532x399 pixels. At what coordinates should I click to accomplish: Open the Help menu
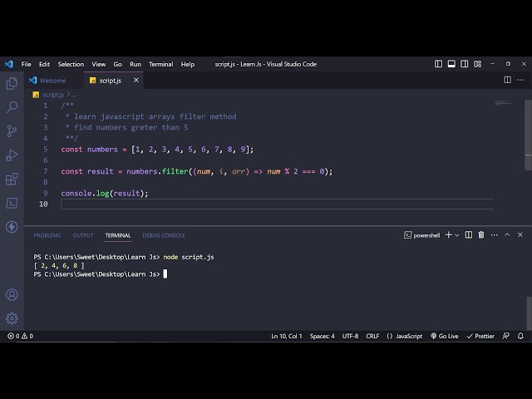[x=188, y=64]
